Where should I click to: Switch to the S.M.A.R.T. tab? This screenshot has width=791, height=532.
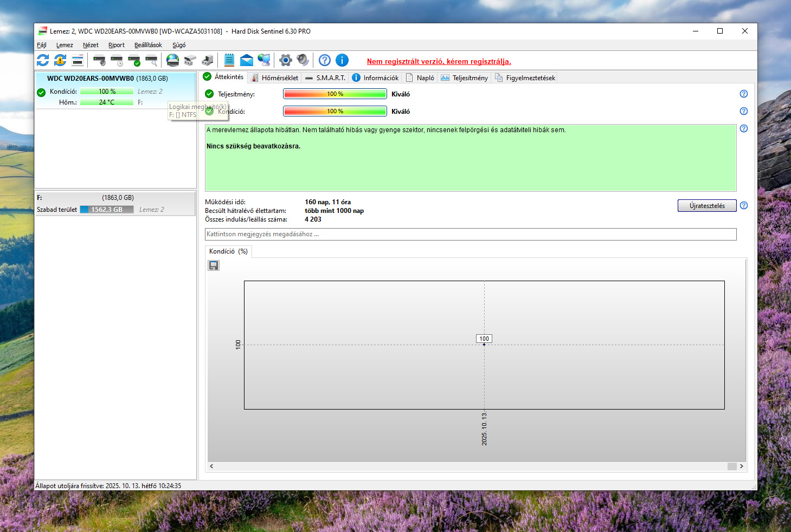click(325, 78)
